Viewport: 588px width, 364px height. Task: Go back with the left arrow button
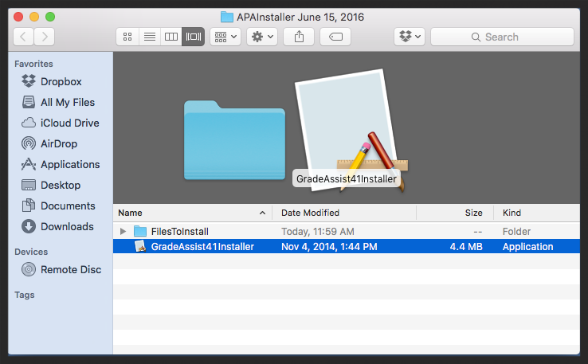coord(24,37)
